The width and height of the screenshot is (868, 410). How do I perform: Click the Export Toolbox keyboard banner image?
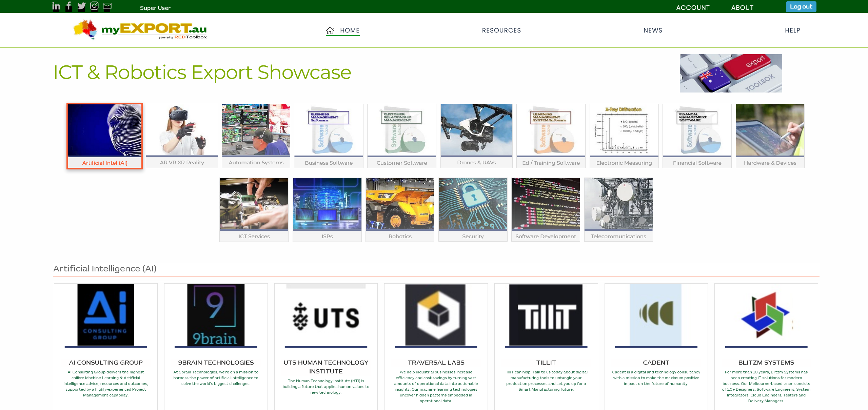731,73
